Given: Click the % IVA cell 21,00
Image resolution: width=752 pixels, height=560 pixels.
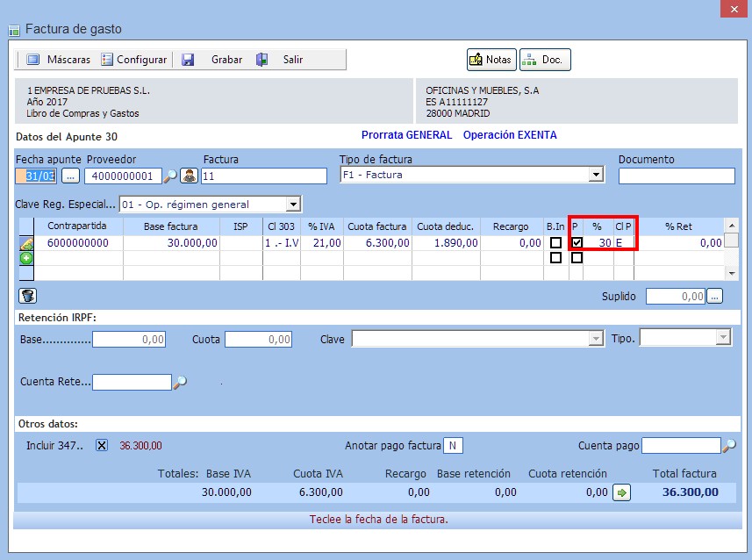Looking at the screenshot, I should [x=321, y=243].
